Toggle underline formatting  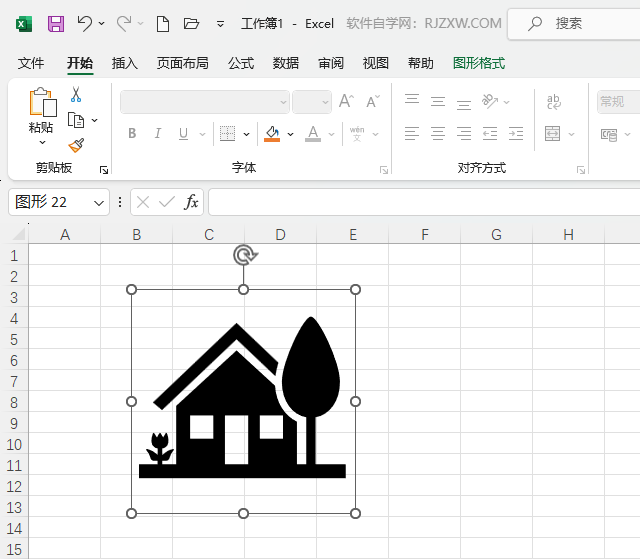point(184,133)
